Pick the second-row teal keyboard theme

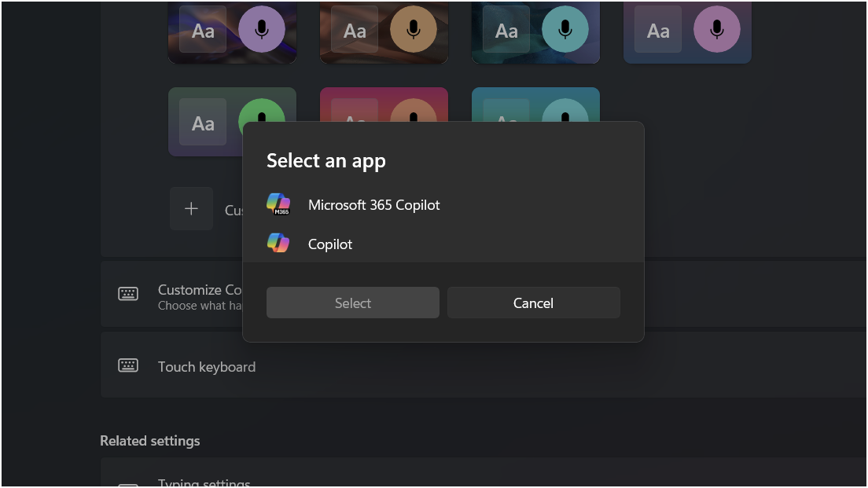click(536, 104)
